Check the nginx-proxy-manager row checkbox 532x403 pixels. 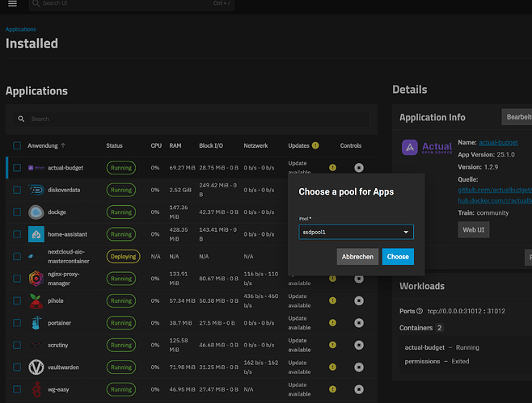coord(17,279)
